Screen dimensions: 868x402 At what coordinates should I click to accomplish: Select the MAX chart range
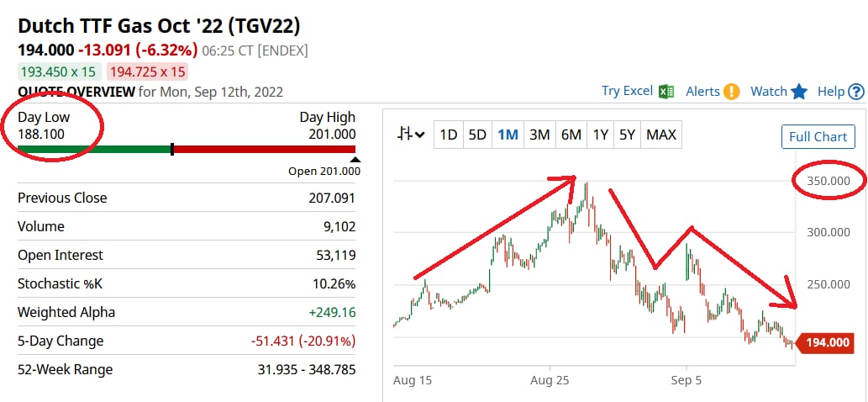point(661,135)
